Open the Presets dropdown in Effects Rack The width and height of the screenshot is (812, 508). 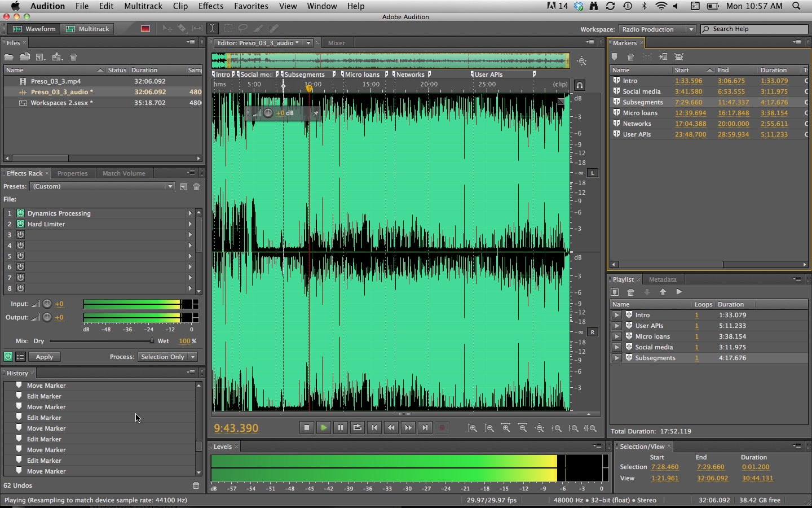pos(169,186)
